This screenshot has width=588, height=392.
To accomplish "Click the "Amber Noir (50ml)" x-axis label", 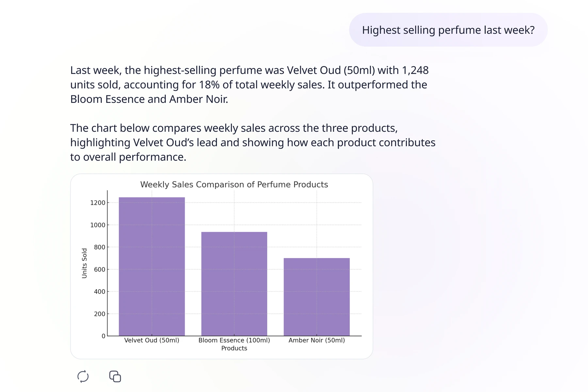I will 317,340.
